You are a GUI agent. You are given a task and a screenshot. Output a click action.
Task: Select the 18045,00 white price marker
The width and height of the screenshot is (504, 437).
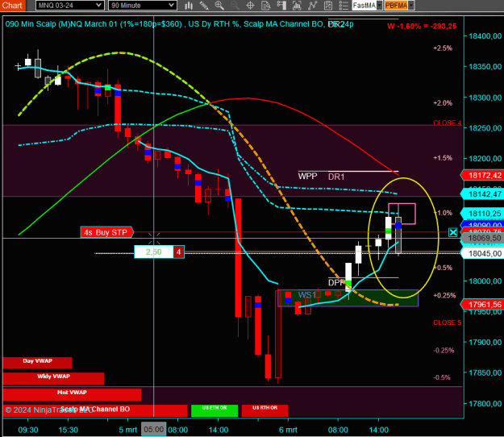[482, 253]
